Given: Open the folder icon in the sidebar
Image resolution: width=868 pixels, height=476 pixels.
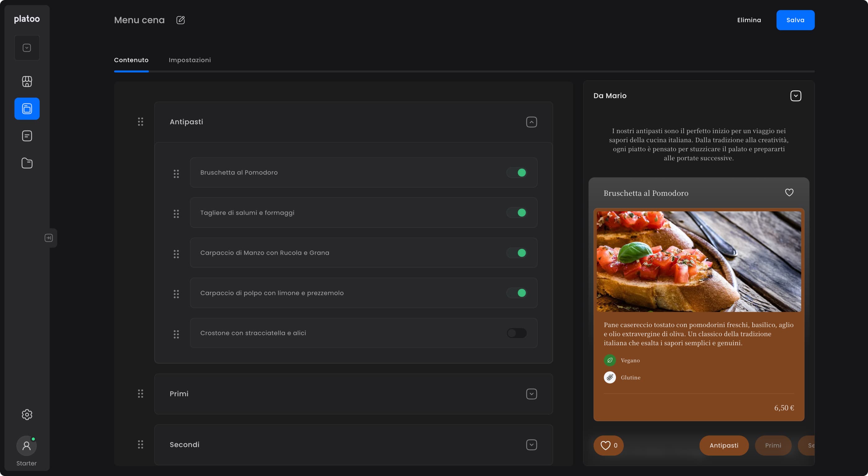Looking at the screenshot, I should pyautogui.click(x=27, y=163).
